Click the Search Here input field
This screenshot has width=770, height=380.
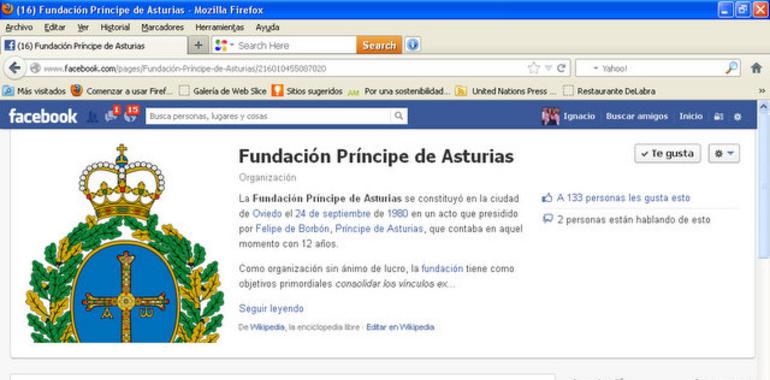(x=296, y=46)
